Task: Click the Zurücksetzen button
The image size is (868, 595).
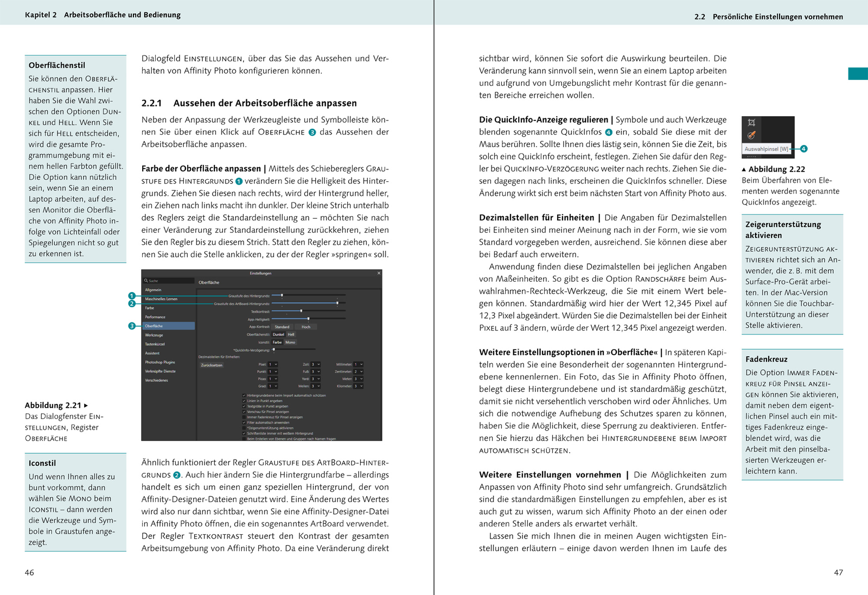Action: tap(212, 365)
